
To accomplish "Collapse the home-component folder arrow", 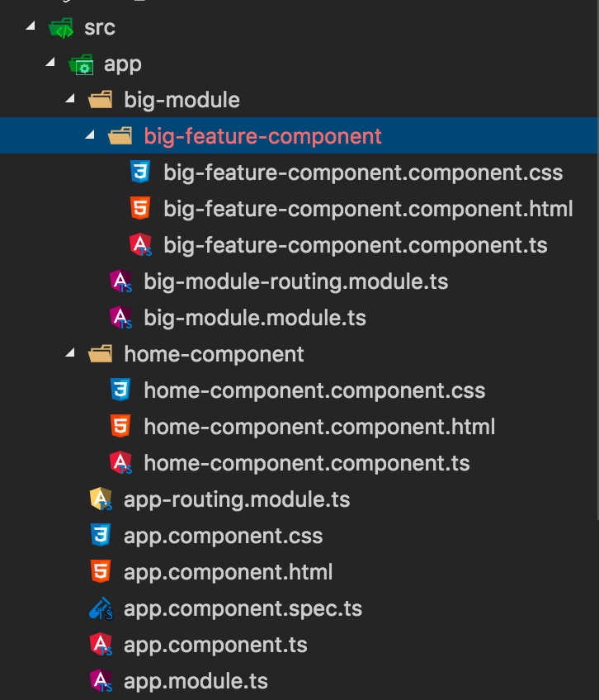I will click(71, 354).
